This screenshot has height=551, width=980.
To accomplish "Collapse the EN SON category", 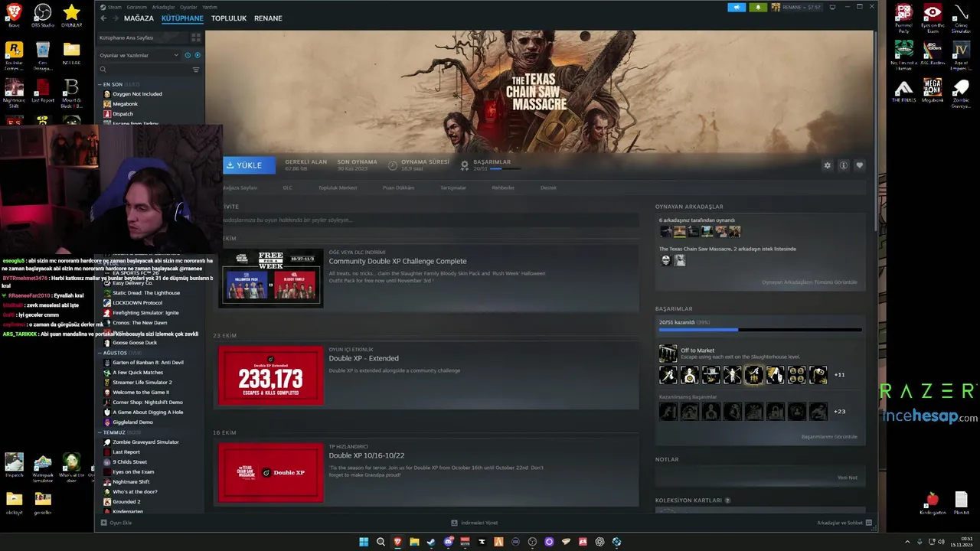I will [x=100, y=84].
